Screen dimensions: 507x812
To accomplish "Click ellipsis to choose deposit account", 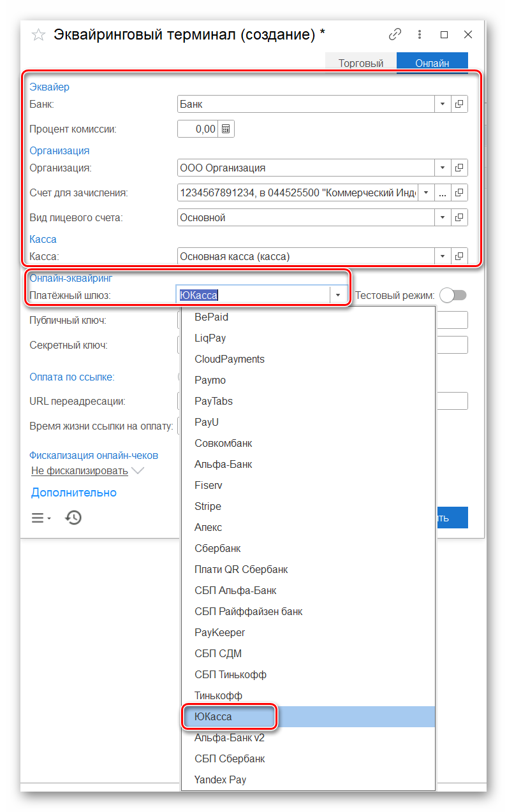I will tap(443, 192).
